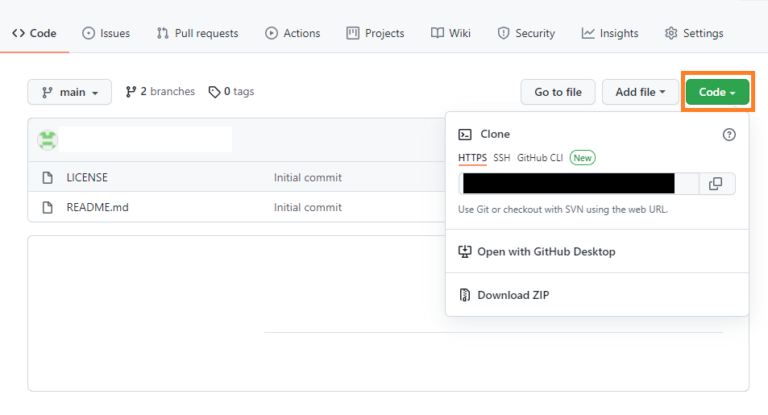Go to the Actions tab
768x415 pixels.
(x=292, y=33)
